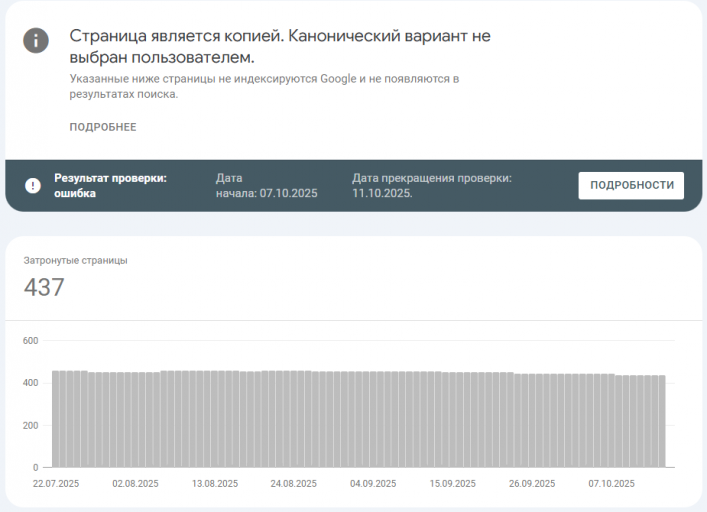The image size is (707, 512).
Task: Click the 02.08.2025 axis date label
Action: pos(135,484)
